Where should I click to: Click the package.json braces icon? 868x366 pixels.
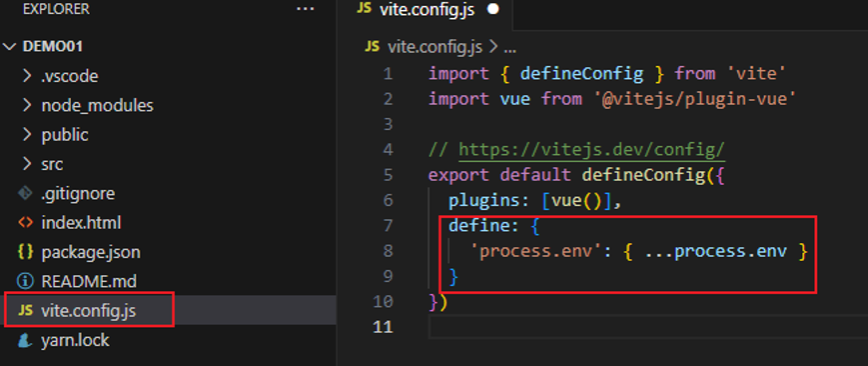pyautogui.click(x=25, y=252)
